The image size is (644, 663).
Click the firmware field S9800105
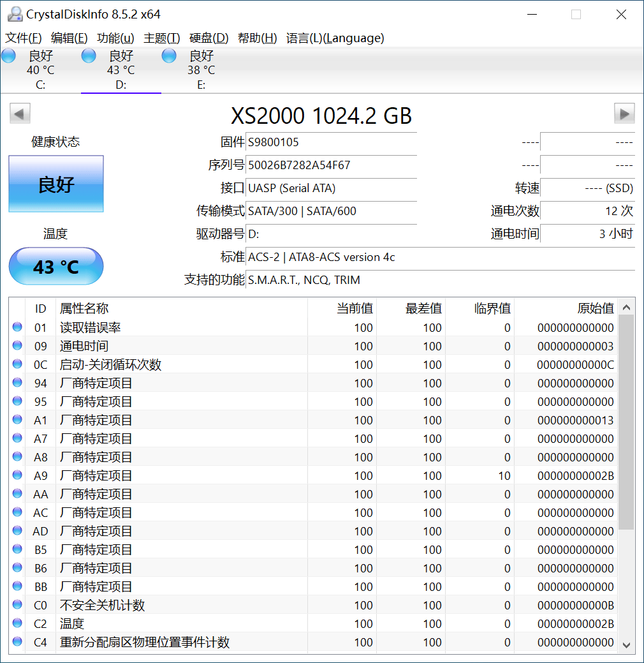pos(332,142)
